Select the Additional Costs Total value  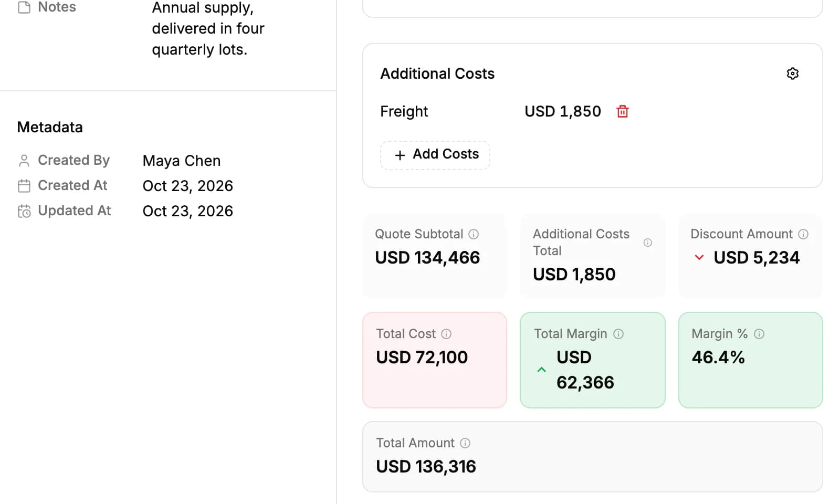click(x=574, y=275)
